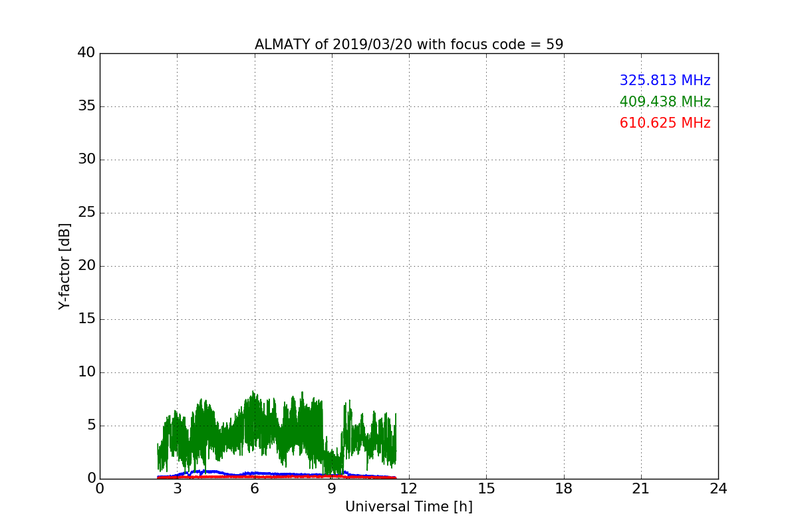Select the 610.625 MHz legend label
798x532 pixels.
pyautogui.click(x=665, y=123)
